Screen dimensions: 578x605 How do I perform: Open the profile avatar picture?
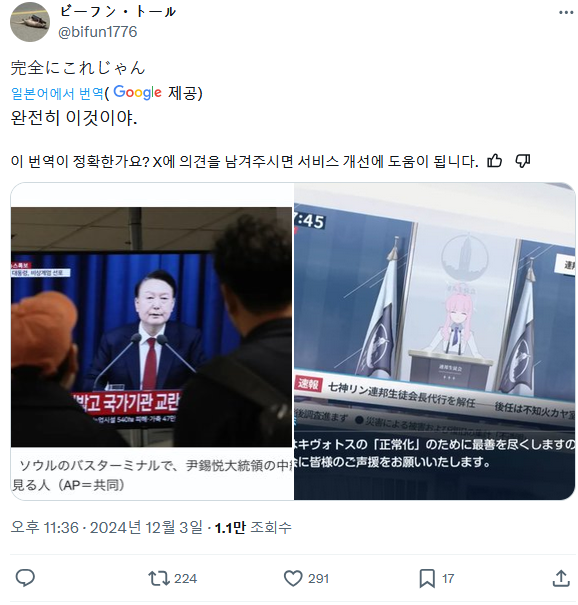[x=30, y=22]
